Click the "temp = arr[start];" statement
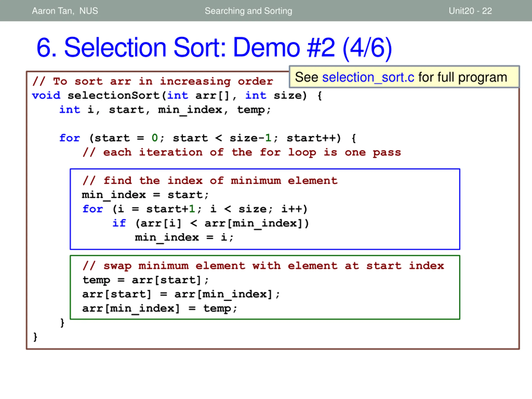The image size is (532, 399). pyautogui.click(x=145, y=280)
